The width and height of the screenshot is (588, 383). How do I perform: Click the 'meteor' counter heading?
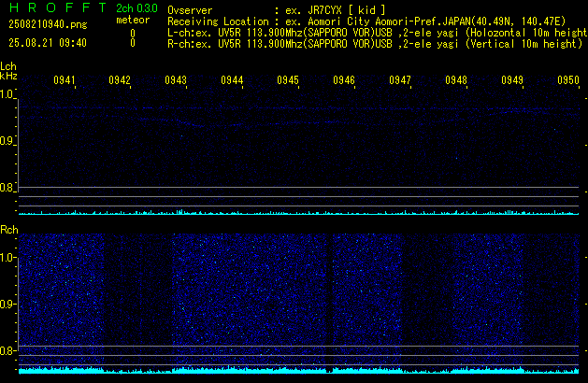pos(133,20)
